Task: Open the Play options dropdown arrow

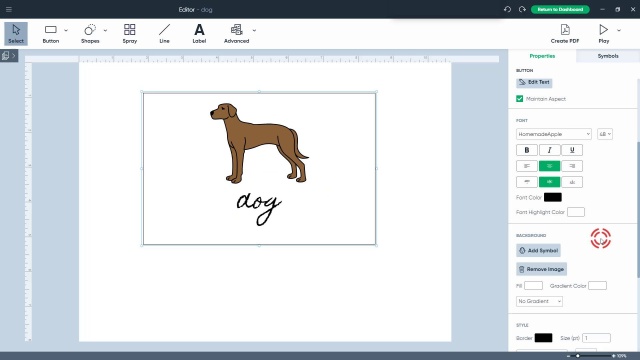Action: tap(619, 30)
